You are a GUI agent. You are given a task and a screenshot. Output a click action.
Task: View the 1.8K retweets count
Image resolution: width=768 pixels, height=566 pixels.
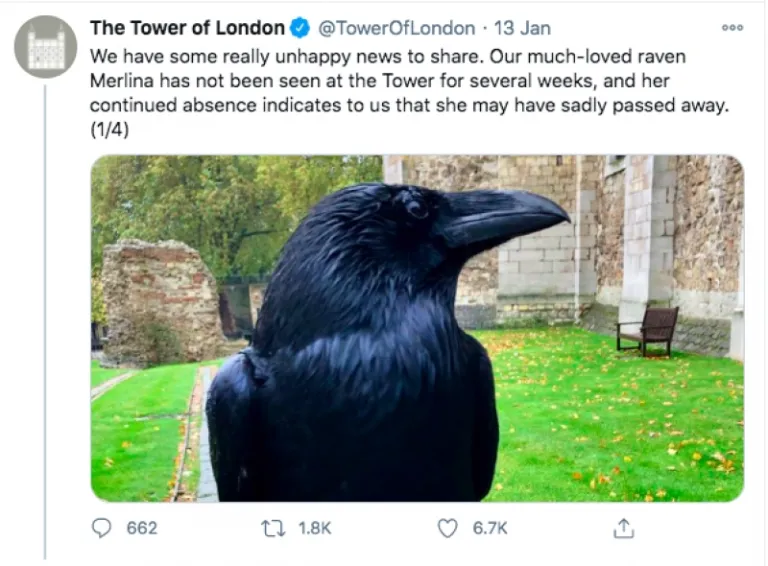tap(313, 527)
